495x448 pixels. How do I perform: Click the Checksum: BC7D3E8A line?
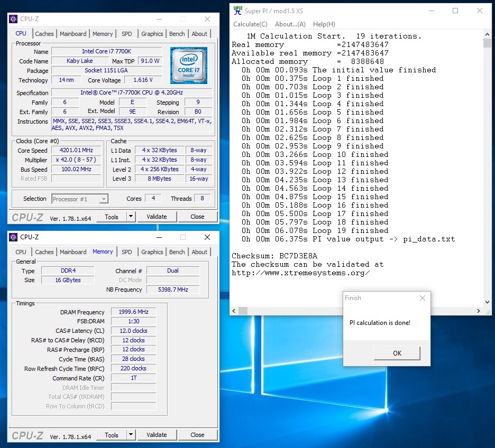pyautogui.click(x=274, y=256)
